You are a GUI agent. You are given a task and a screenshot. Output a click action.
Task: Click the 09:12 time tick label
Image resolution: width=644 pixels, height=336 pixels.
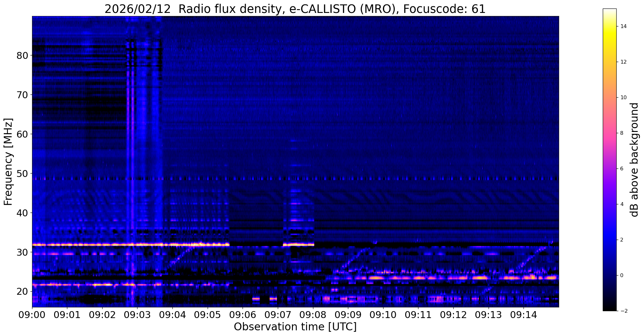coord(453,315)
